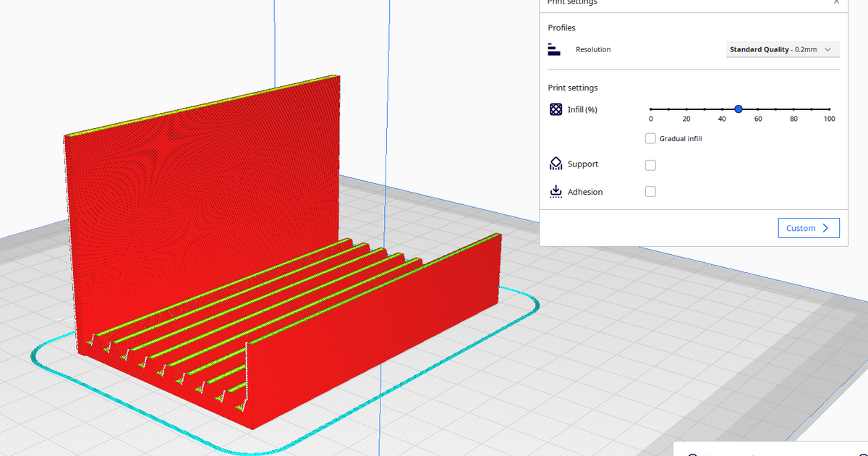
Task: Click the Infill pattern icon
Action: pyautogui.click(x=556, y=109)
